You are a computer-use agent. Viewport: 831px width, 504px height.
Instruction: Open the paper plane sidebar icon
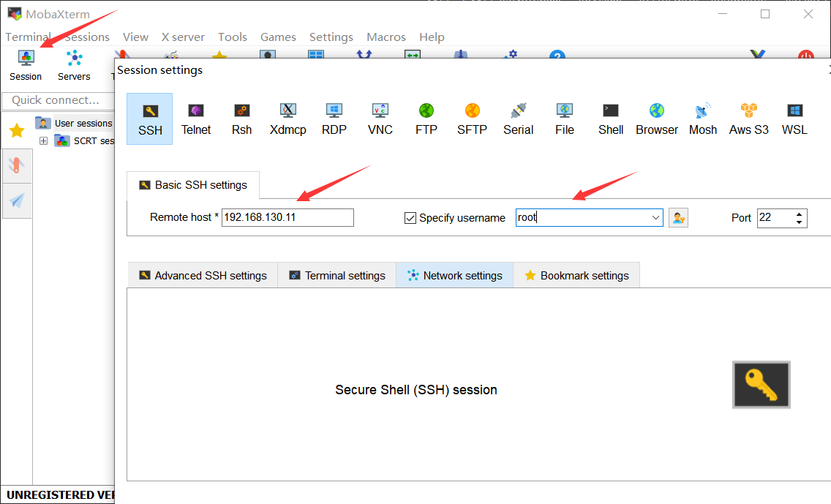tap(17, 200)
